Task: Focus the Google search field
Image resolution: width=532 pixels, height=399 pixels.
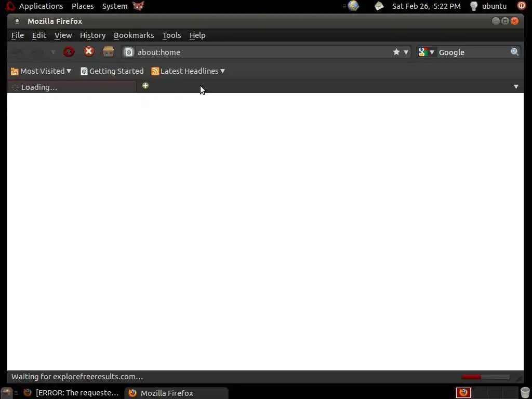Action: tap(474, 52)
